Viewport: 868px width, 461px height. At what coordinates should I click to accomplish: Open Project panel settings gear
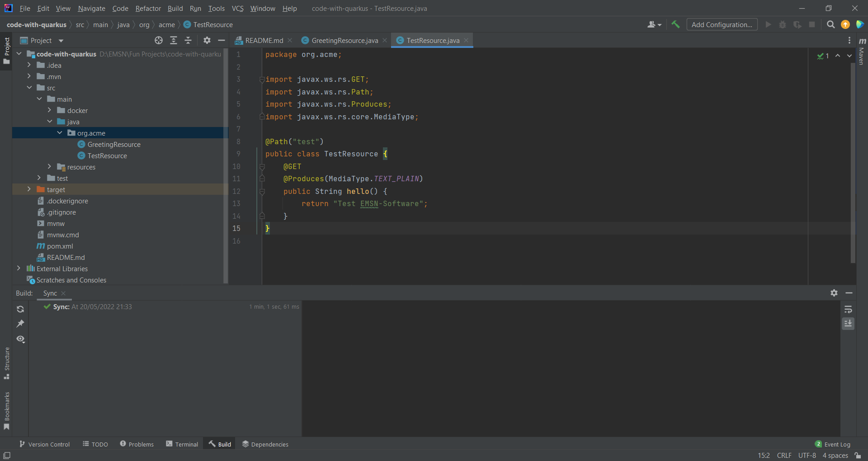coord(207,40)
